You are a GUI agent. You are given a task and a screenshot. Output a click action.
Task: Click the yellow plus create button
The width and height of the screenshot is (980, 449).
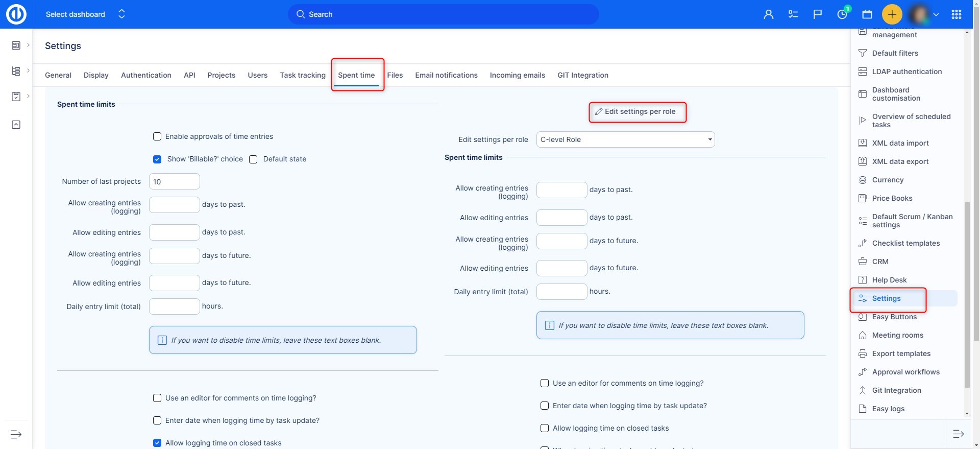(892, 14)
